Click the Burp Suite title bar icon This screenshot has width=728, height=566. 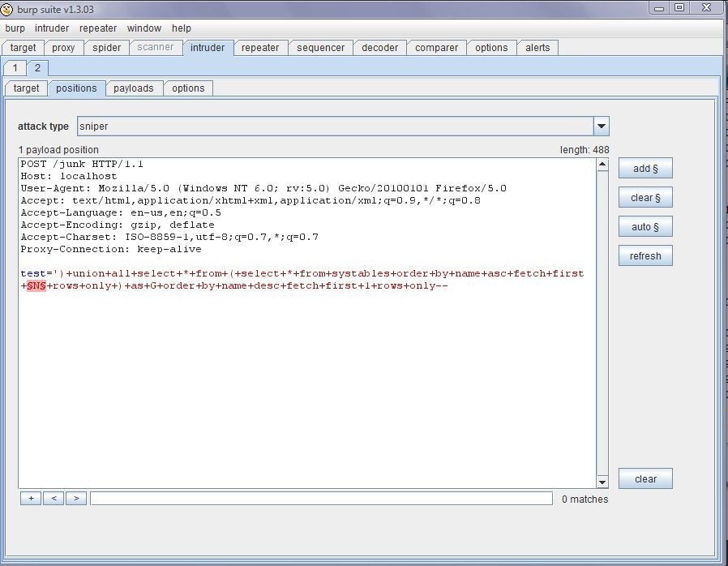coord(7,9)
